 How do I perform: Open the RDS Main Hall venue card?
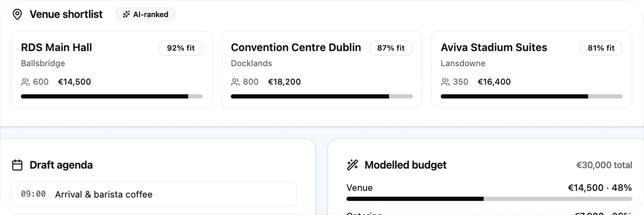[x=112, y=70]
